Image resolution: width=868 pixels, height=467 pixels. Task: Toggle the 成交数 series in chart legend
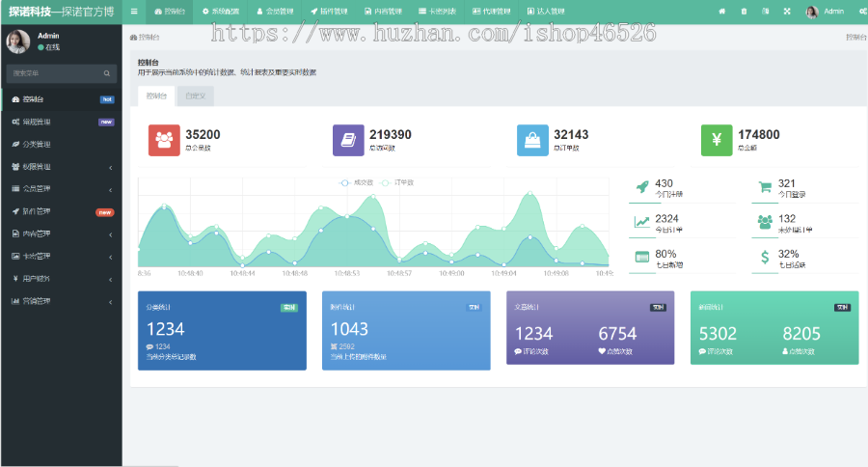click(357, 181)
